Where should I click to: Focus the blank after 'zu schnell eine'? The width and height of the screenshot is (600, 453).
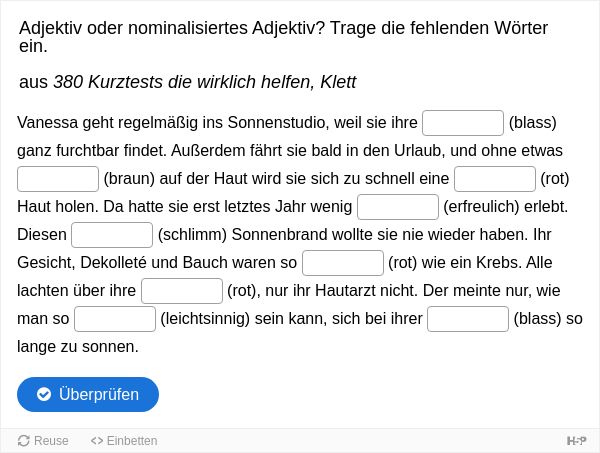(495, 179)
